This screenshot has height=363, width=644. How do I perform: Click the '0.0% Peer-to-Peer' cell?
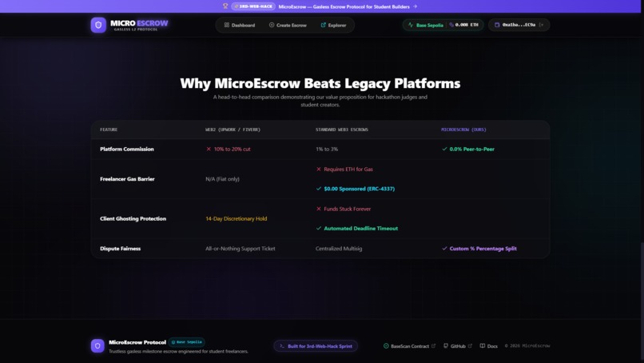pyautogui.click(x=472, y=150)
